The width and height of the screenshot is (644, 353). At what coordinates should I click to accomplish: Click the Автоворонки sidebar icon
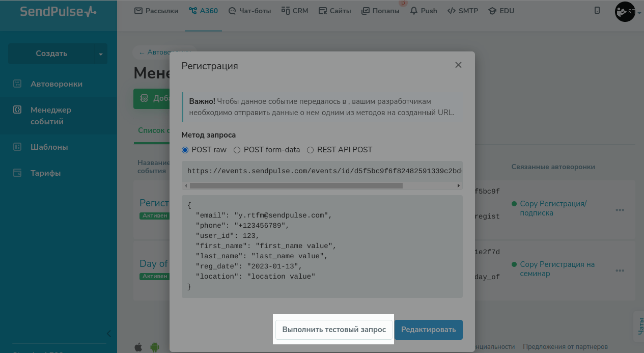pyautogui.click(x=17, y=84)
